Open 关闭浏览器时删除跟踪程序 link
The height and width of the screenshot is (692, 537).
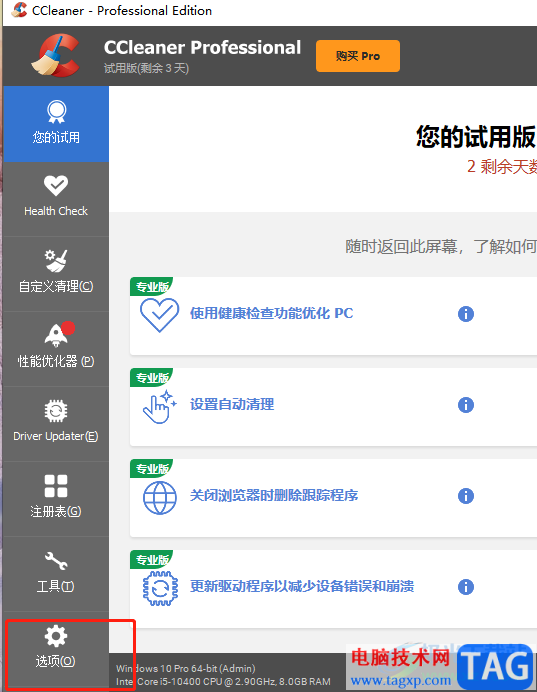tap(274, 495)
